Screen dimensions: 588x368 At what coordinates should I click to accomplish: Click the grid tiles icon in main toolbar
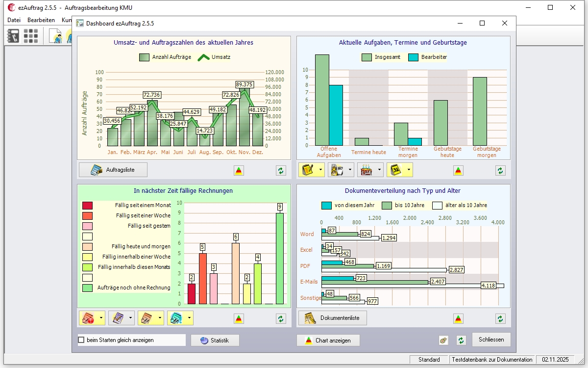pyautogui.click(x=31, y=35)
